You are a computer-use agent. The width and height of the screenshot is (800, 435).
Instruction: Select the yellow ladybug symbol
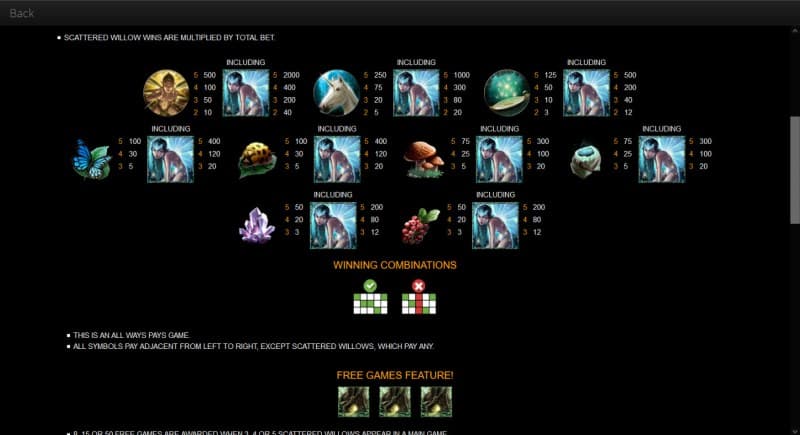pos(257,159)
